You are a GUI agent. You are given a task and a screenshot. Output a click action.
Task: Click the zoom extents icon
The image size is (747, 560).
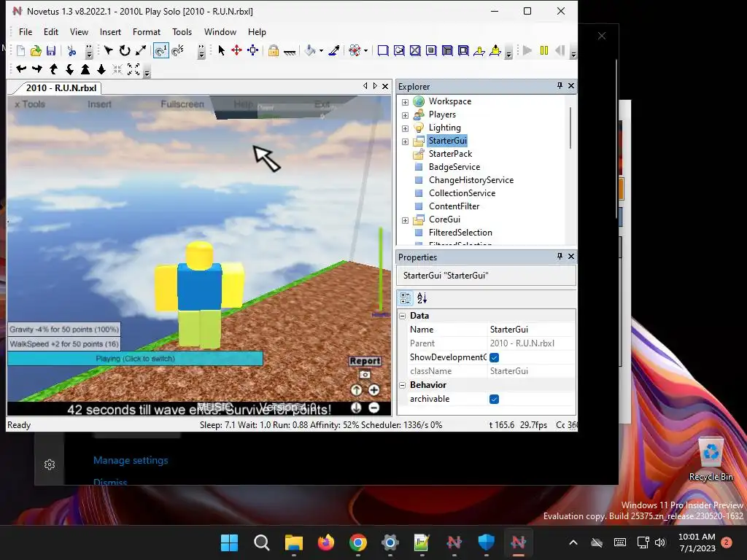point(133,69)
